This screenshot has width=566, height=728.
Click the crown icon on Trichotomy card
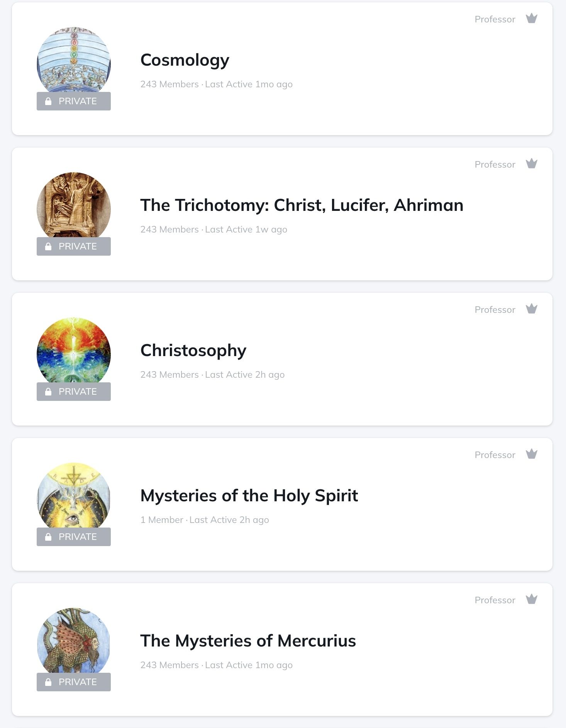pos(532,164)
